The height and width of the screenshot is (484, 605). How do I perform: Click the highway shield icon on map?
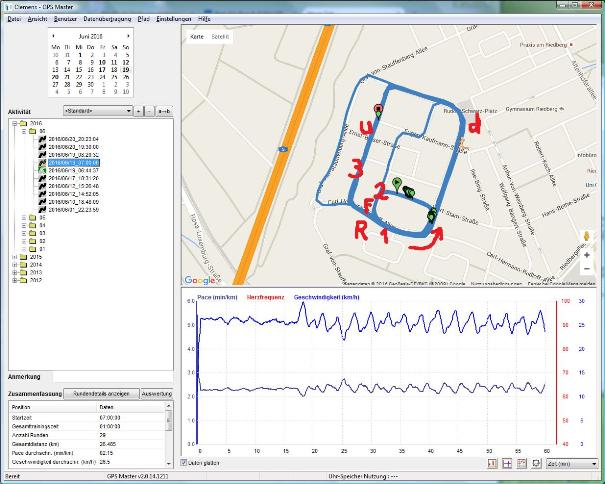(283, 149)
